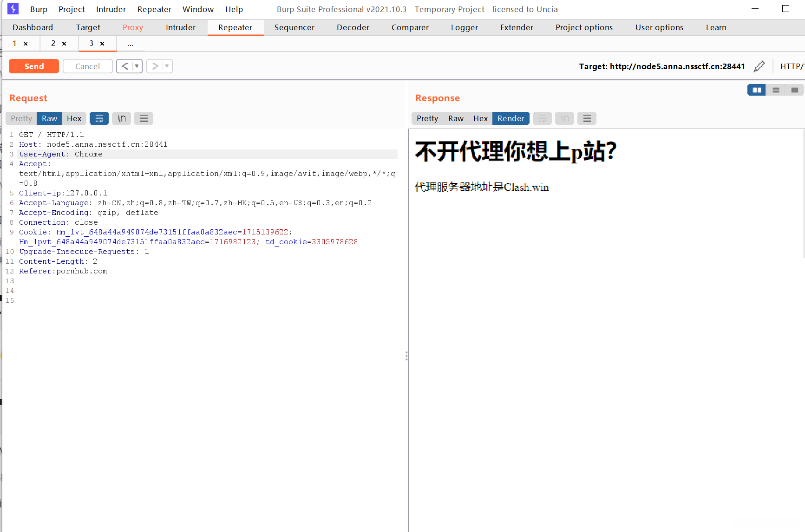Image resolution: width=805 pixels, height=532 pixels.
Task: Open the Window menu
Action: [x=198, y=9]
